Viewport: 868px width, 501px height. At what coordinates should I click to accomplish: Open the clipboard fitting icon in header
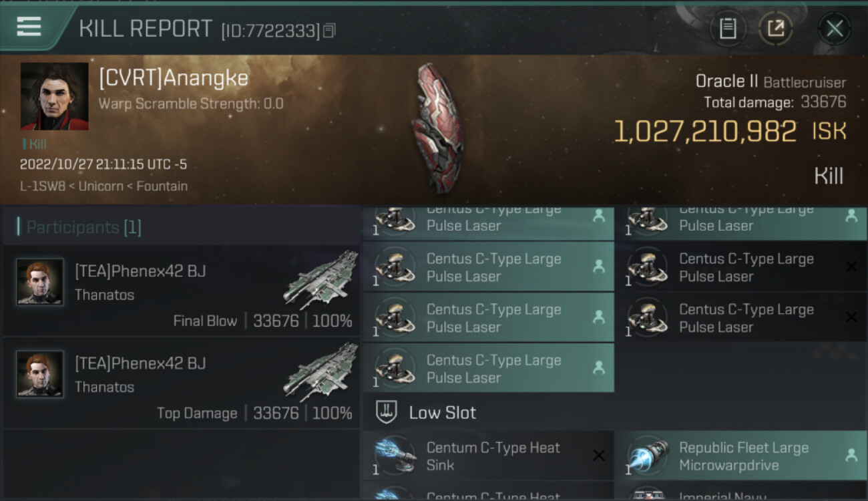[728, 29]
